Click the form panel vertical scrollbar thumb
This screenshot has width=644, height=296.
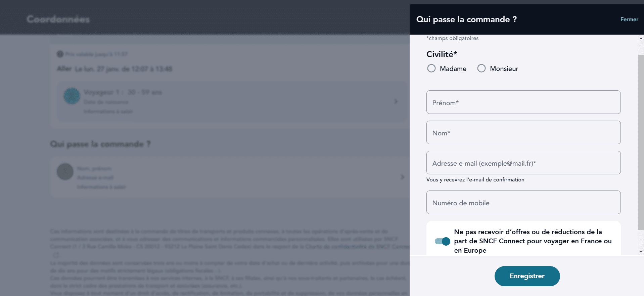tap(641, 141)
